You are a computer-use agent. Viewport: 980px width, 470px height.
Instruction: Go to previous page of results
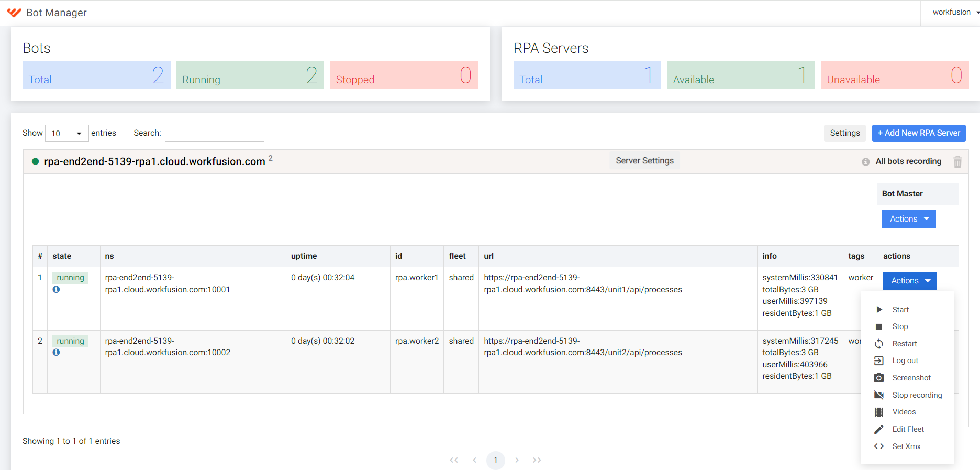[x=475, y=460]
